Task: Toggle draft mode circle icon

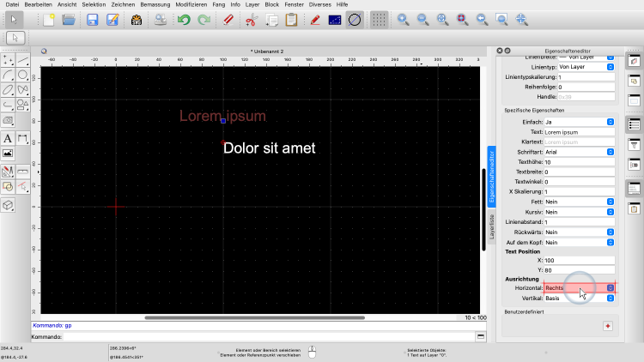Action: tap(354, 19)
